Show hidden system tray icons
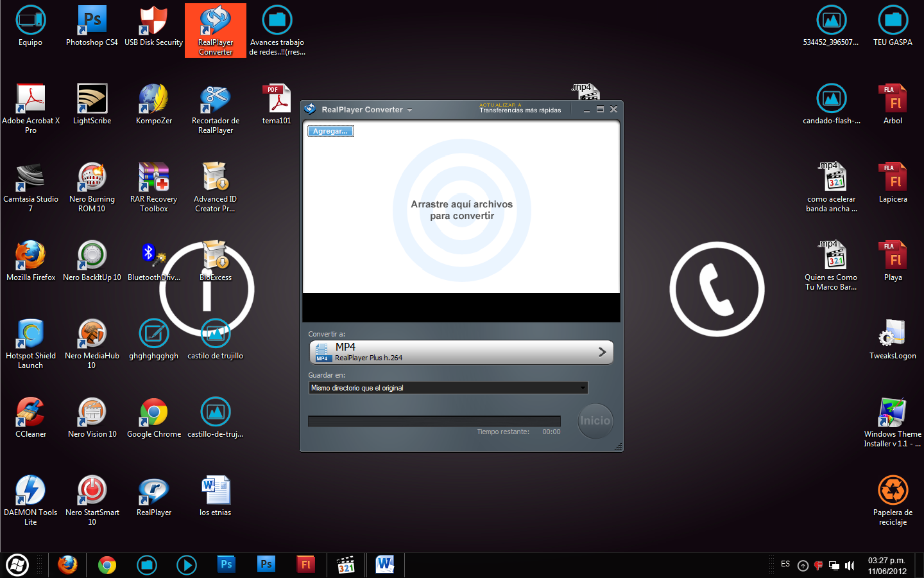Screen dimensions: 924x578 pyautogui.click(x=803, y=566)
